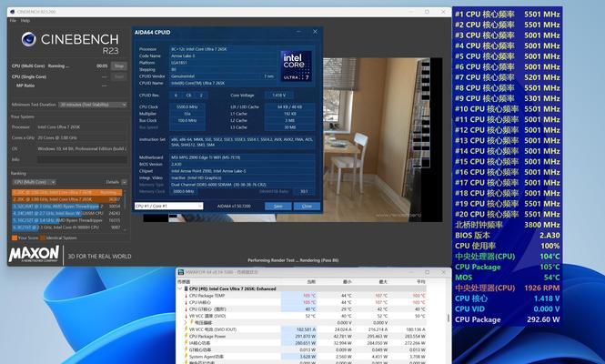This screenshot has width=605, height=364.
Task: Click the CPU Package 105°C overlay entry
Action: (x=508, y=268)
